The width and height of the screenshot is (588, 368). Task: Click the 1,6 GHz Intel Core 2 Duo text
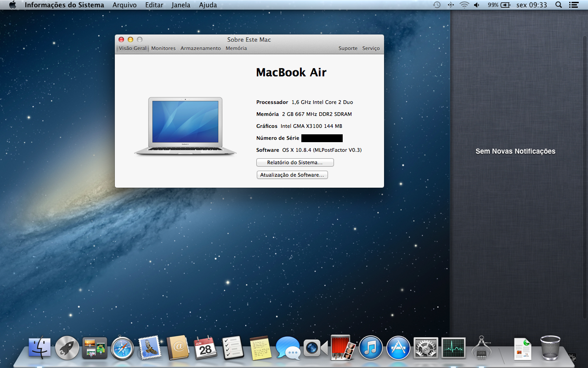click(x=322, y=102)
